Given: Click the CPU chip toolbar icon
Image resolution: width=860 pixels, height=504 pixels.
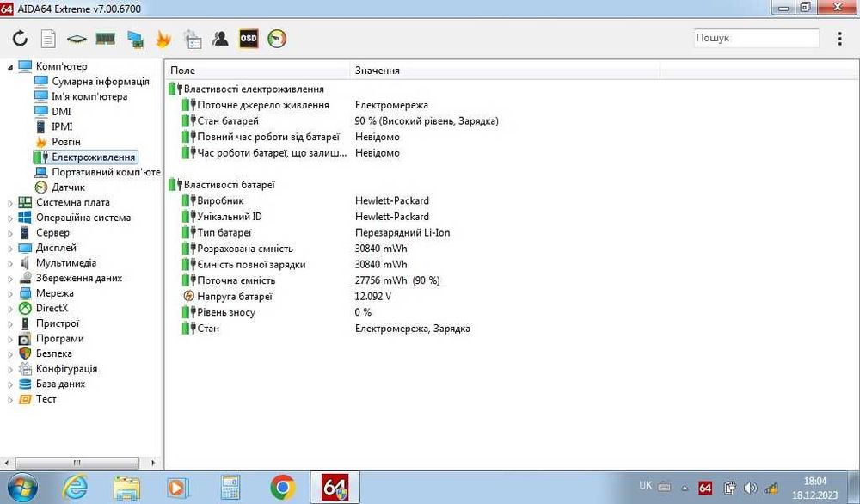Looking at the screenshot, I should (x=77, y=39).
